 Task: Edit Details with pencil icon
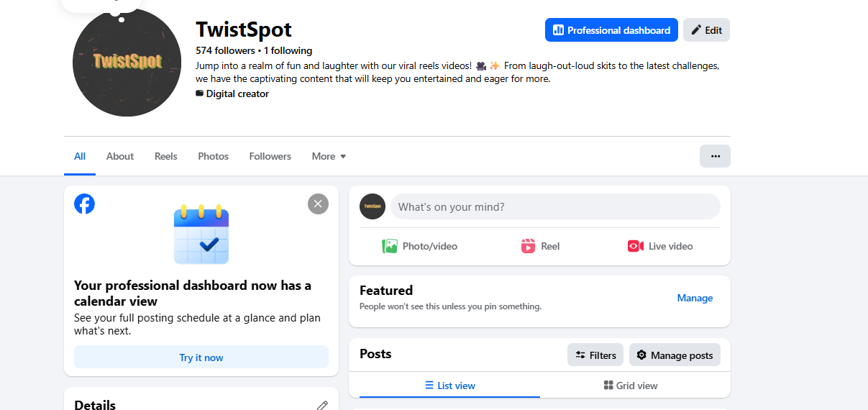pyautogui.click(x=322, y=406)
